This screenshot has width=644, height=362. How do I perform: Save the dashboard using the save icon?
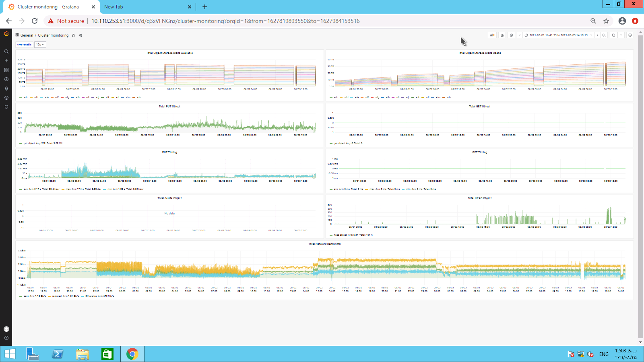[x=502, y=35]
